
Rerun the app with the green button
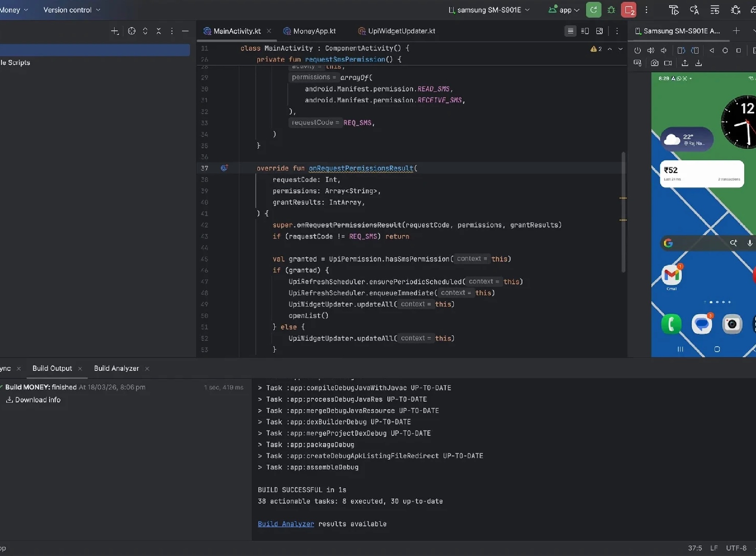[593, 10]
